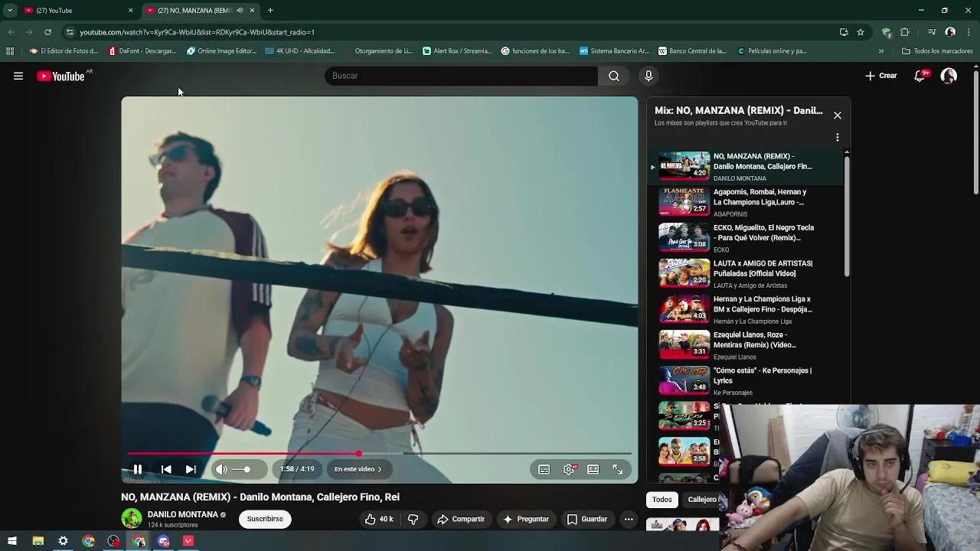Open the DANILO MONTANA channel avatar
The image size is (980, 551).
[132, 519]
